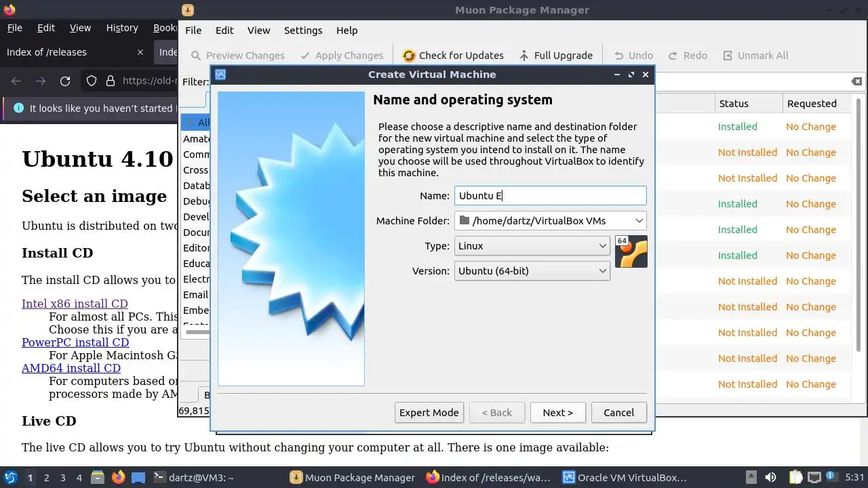Screen dimensions: 868x488
Task: Follow the AMD64 install CD link
Action: click(71, 369)
